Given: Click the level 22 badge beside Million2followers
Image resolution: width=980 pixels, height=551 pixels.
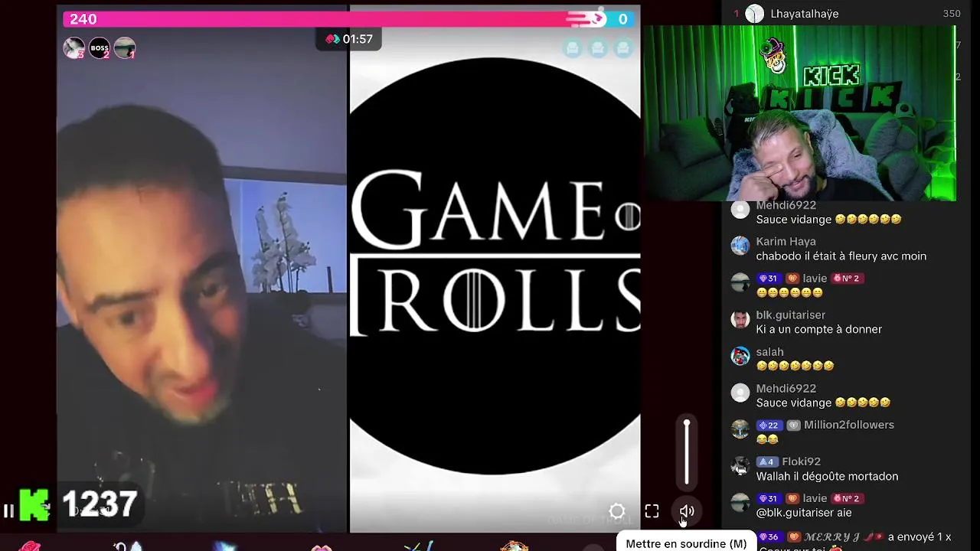Looking at the screenshot, I should (769, 425).
